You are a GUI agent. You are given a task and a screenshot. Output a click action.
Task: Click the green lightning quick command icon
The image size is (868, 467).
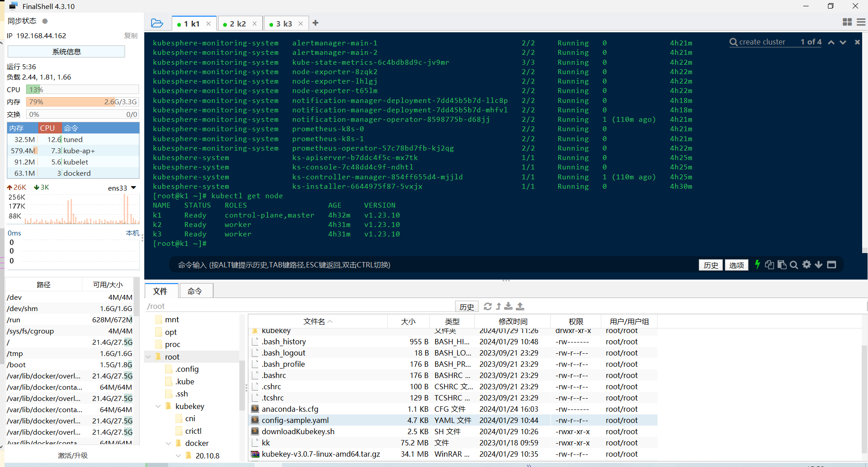[757, 265]
